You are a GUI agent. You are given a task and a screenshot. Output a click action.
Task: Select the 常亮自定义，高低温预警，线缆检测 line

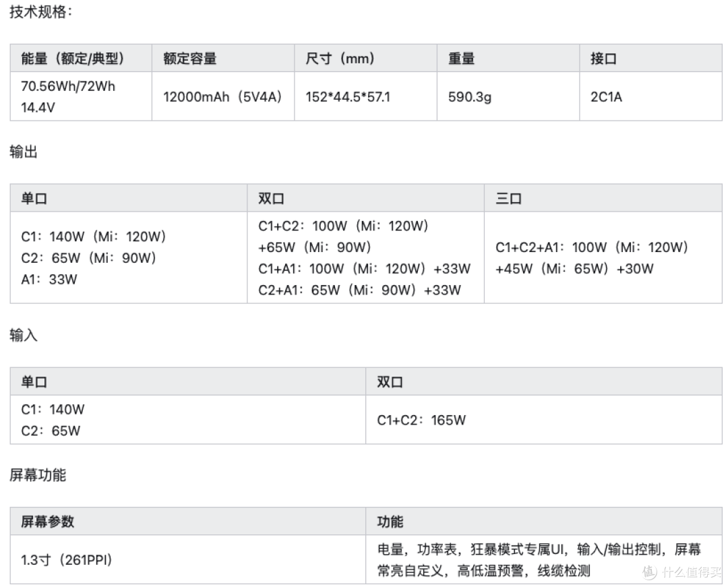pos(483,571)
